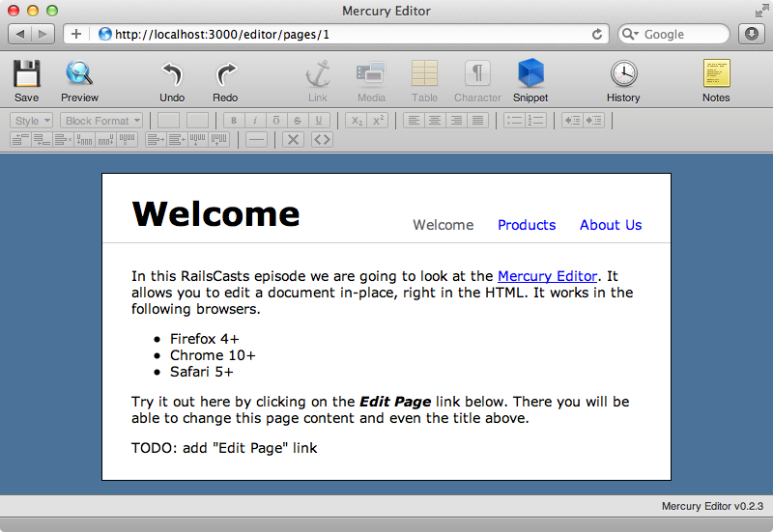Click the TODO 'Edit Page' link line
Screen dimensions: 773x532
[224, 448]
